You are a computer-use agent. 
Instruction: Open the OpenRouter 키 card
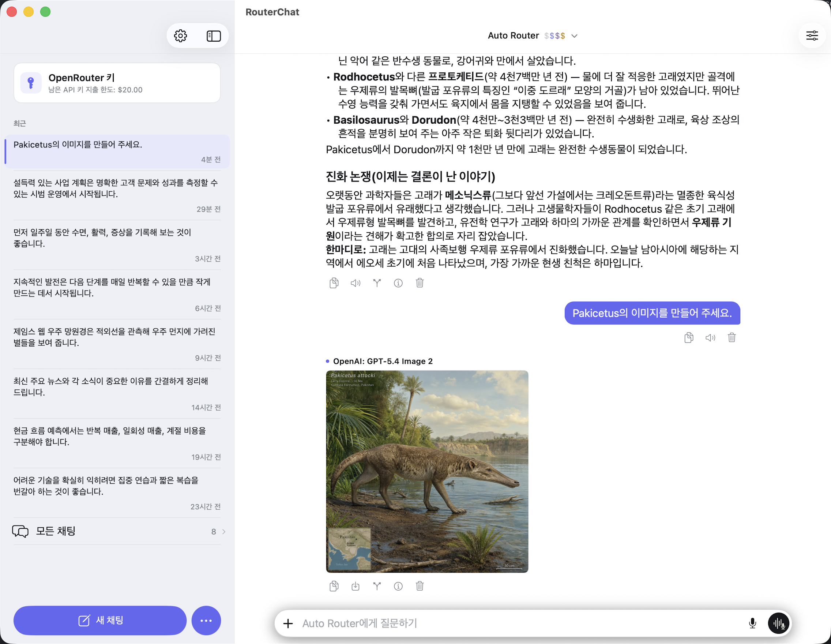click(x=117, y=83)
